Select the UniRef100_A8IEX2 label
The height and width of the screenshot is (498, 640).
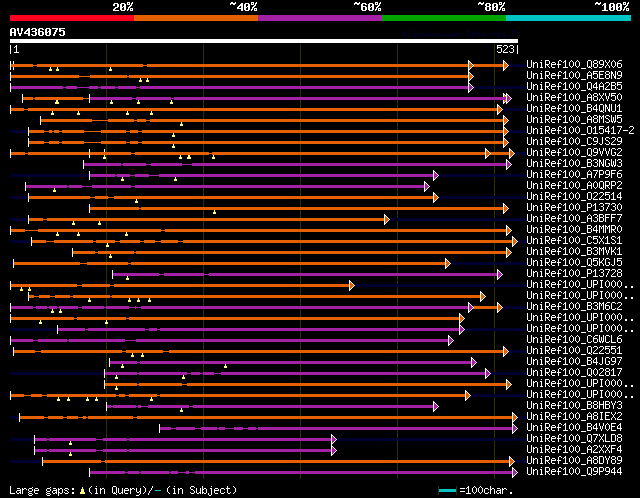tap(574, 417)
